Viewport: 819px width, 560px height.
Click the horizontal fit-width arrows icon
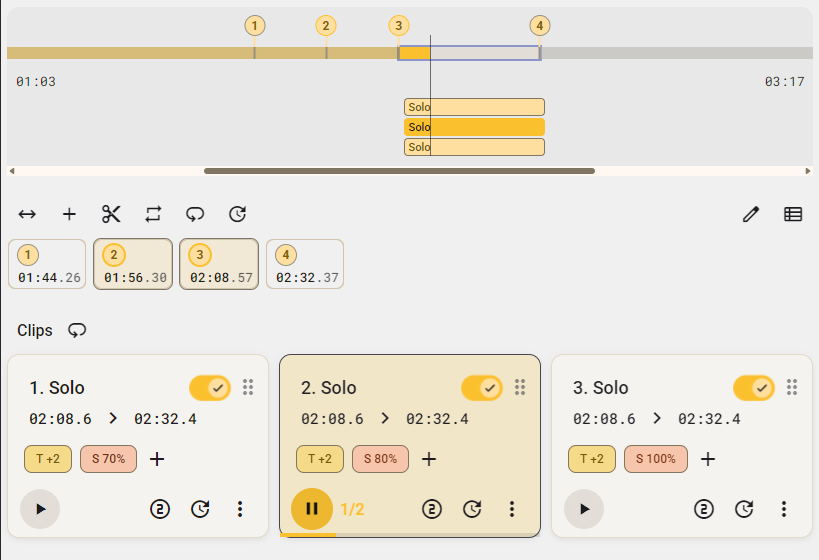pyautogui.click(x=27, y=214)
